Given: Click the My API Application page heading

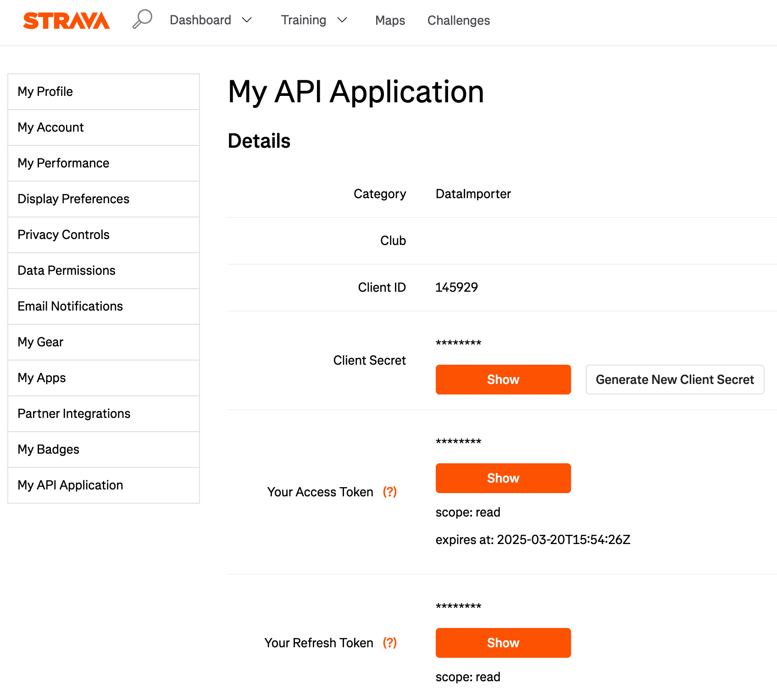Looking at the screenshot, I should (x=356, y=92).
